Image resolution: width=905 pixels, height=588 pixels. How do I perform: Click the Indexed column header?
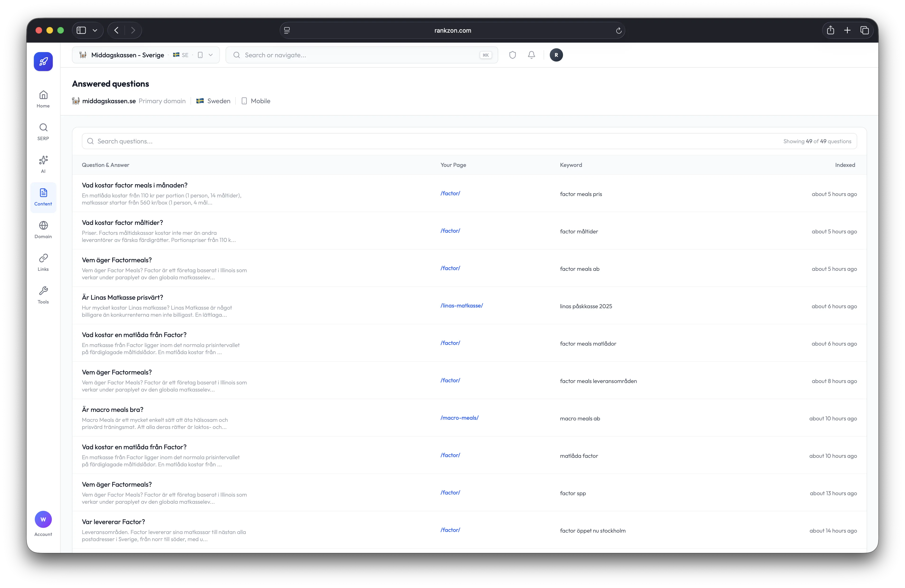point(845,165)
